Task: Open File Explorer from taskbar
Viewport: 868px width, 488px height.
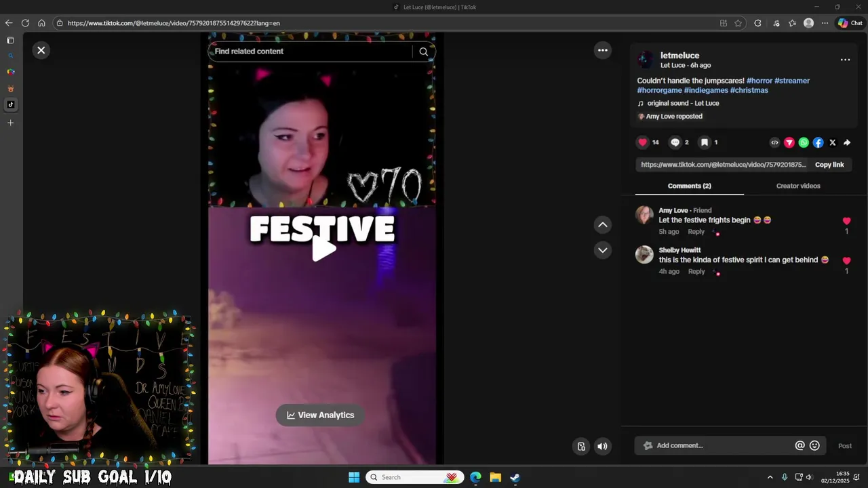Action: 495,477
